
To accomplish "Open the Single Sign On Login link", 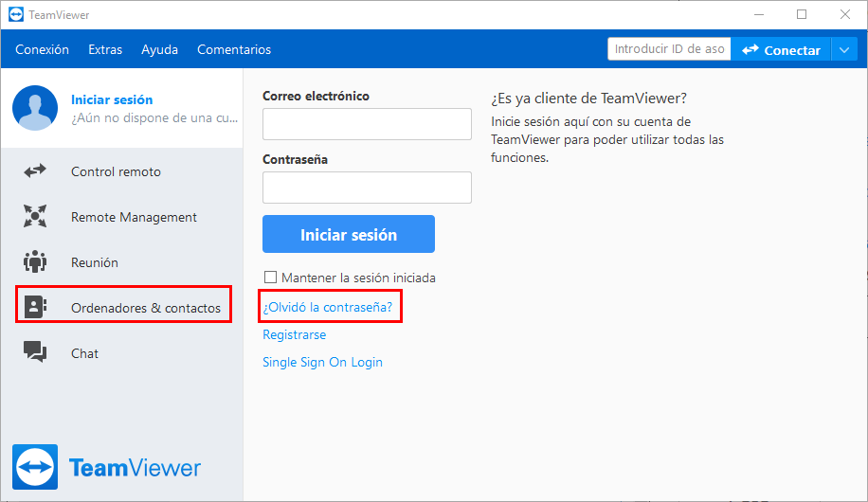I will 322,362.
